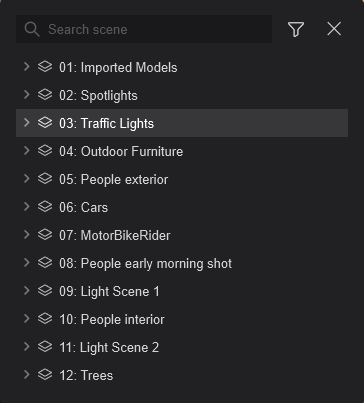Click the layer icon beside Trees
The height and width of the screenshot is (403, 364).
tap(45, 375)
